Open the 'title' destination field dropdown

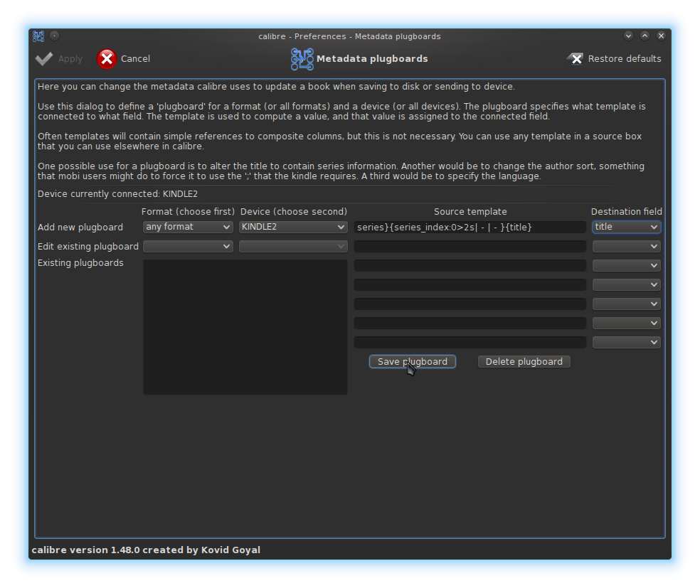coord(626,227)
